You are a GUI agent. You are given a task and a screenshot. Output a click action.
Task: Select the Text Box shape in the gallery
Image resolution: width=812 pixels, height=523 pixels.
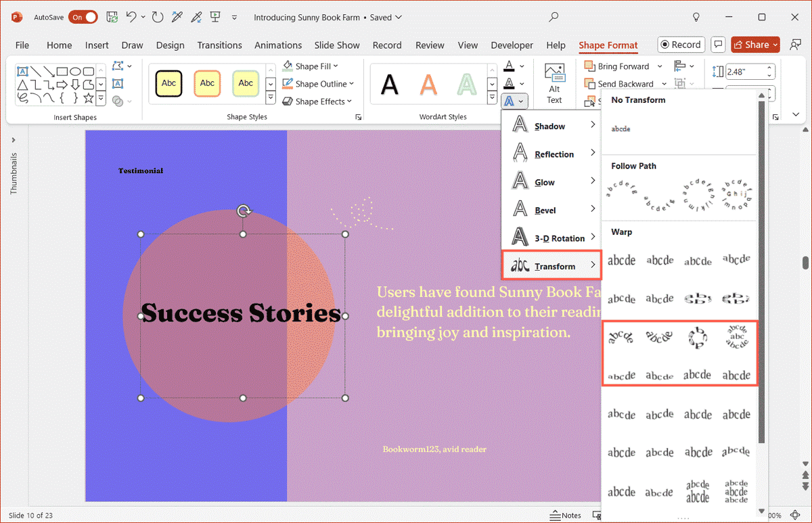coord(22,71)
